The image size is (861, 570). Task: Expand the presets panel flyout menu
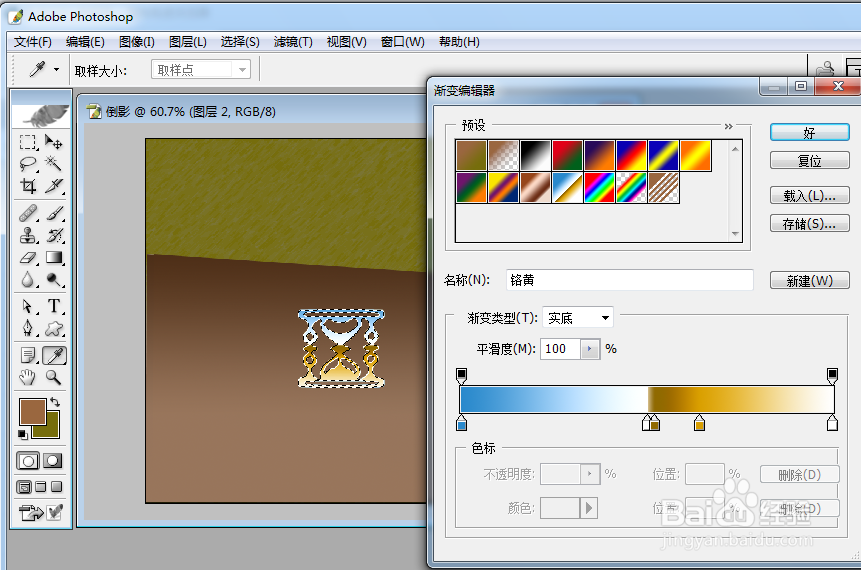click(x=728, y=126)
